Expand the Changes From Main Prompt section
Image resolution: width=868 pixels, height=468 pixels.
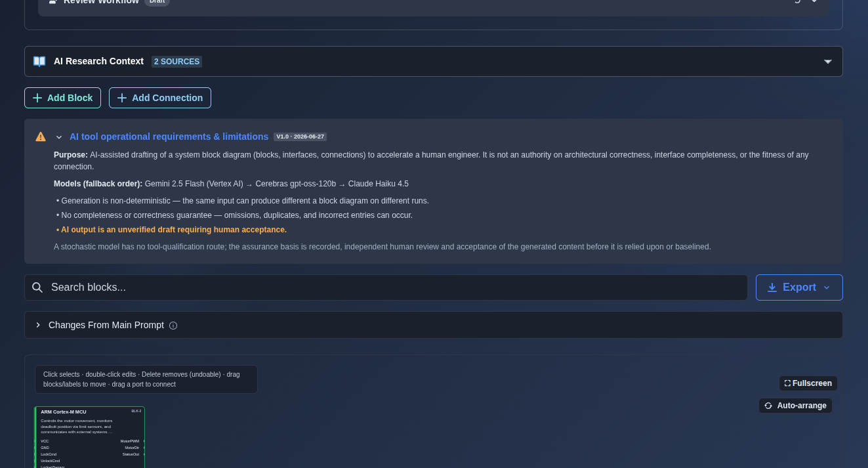(x=38, y=325)
